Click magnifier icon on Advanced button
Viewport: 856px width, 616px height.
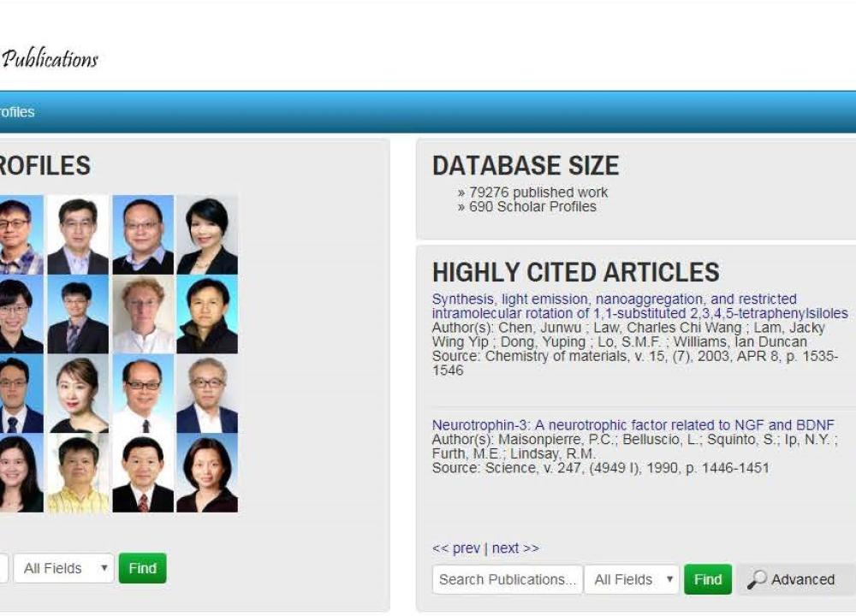pos(757,579)
